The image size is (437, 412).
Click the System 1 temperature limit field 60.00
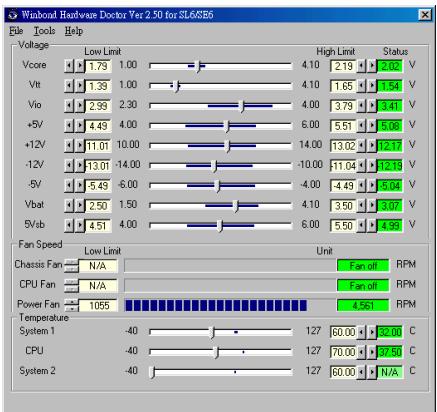343,332
